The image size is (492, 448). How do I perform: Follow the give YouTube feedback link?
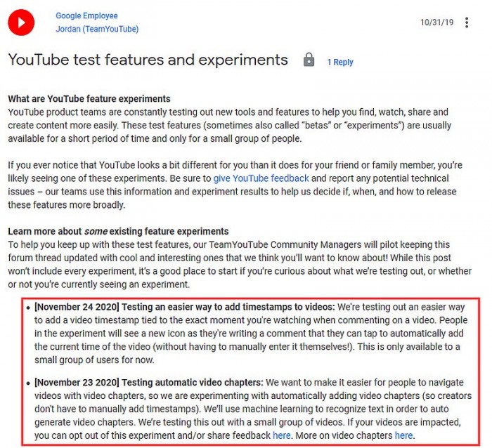[261, 178]
